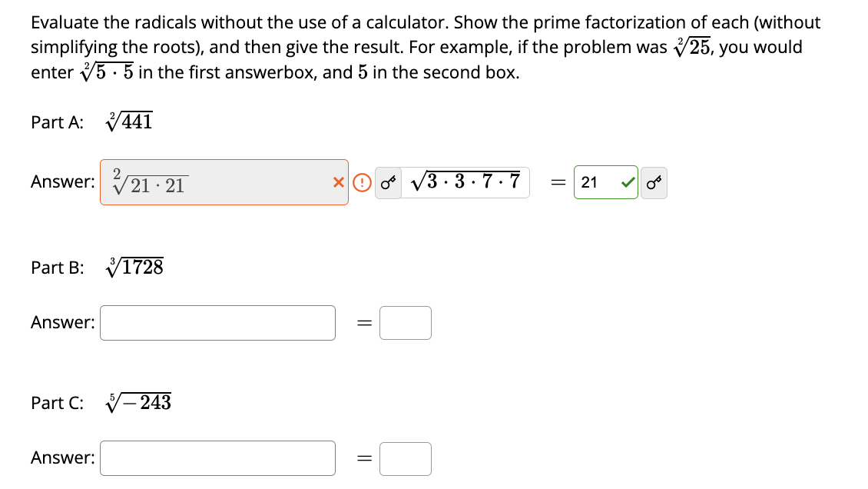Viewport: 868px width, 489px height.
Task: Click the green checkmark inside the 21 result box
Action: click(x=626, y=182)
